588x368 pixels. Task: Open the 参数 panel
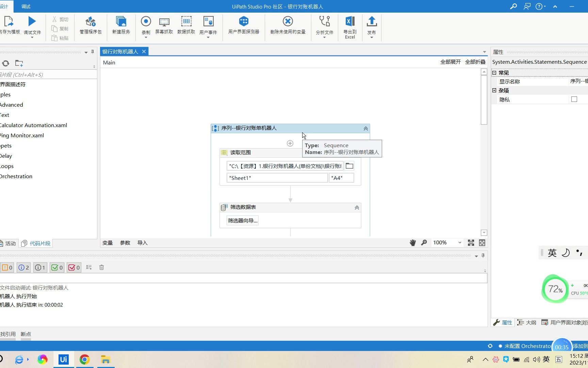tap(125, 243)
